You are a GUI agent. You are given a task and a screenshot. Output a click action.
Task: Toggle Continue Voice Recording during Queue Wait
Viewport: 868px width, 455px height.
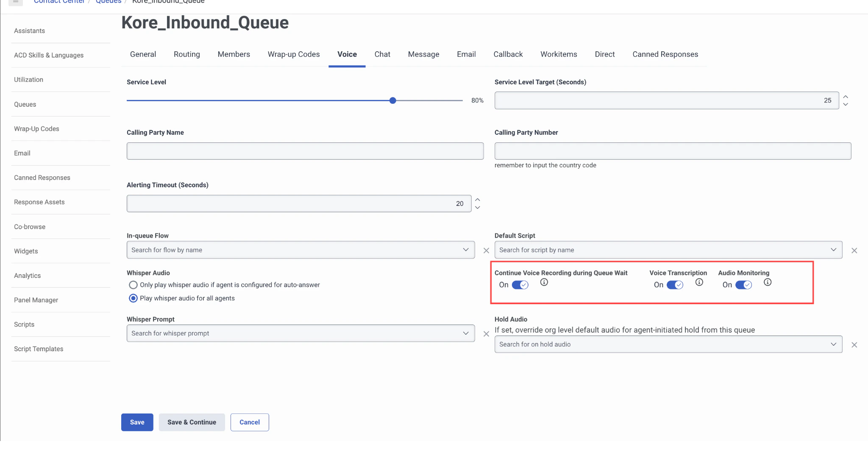[520, 285]
